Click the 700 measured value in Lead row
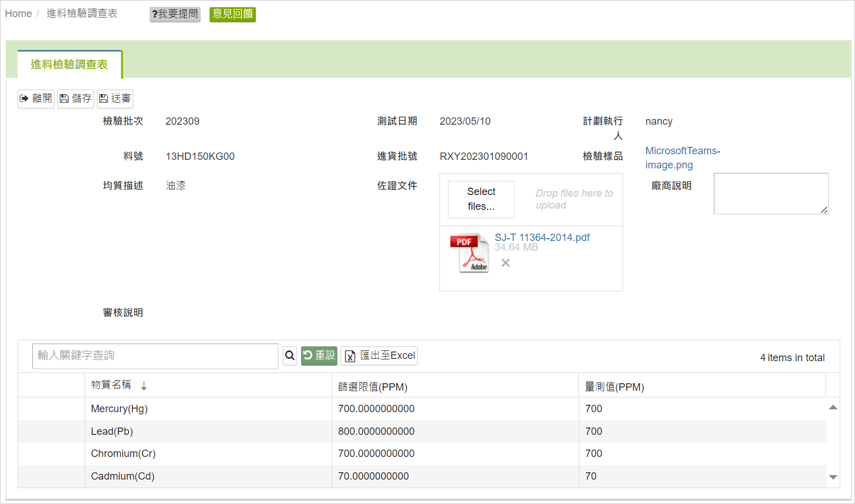This screenshot has height=504, width=855. pyautogui.click(x=594, y=431)
